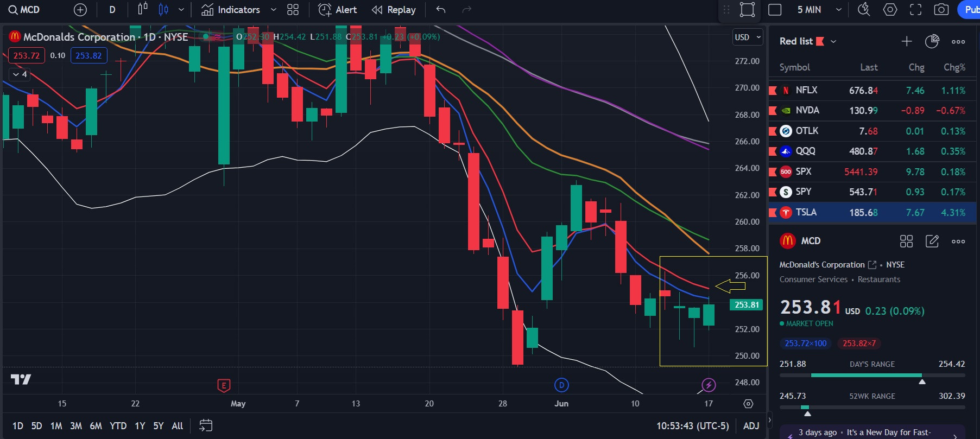Select QQQ in the watchlist
The image size is (980, 439).
coord(872,151)
